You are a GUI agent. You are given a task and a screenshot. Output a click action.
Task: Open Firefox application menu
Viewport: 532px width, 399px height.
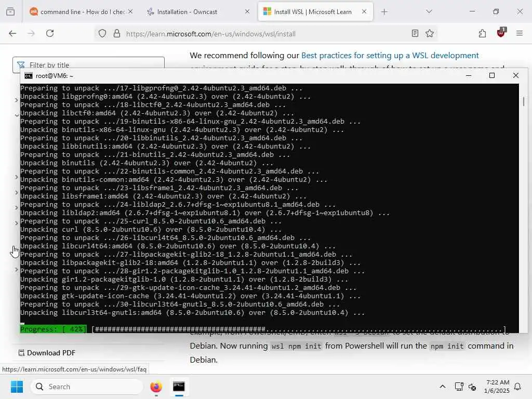point(520,33)
